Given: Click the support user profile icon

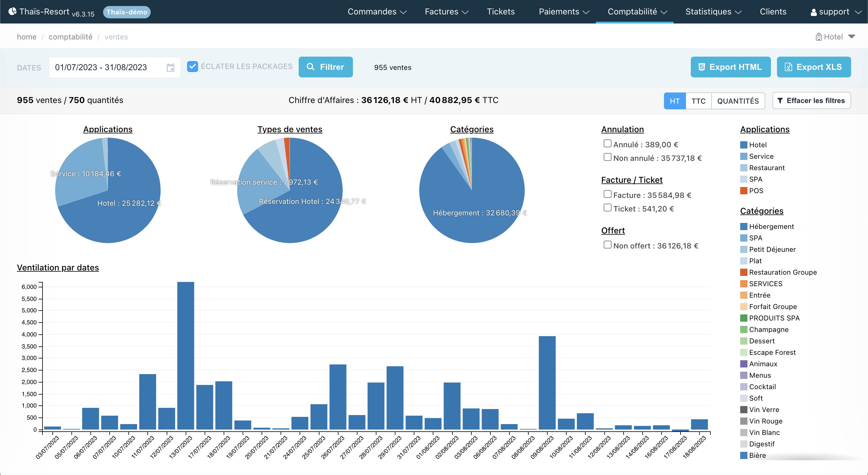Looking at the screenshot, I should pos(813,12).
